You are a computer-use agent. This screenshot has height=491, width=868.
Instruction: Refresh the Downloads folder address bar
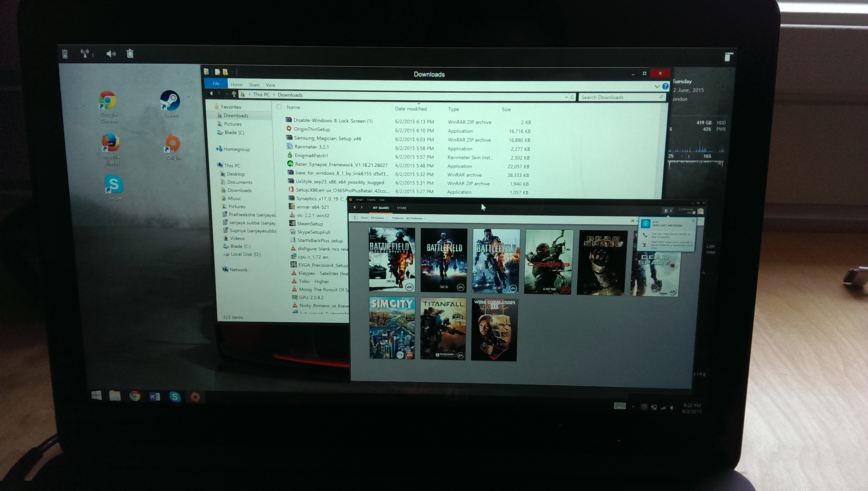tap(572, 97)
